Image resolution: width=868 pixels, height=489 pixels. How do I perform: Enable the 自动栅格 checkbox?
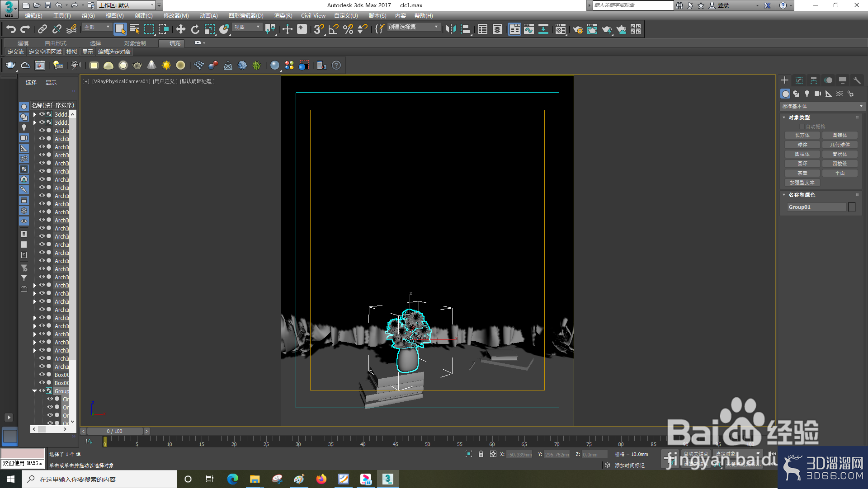[x=802, y=127]
